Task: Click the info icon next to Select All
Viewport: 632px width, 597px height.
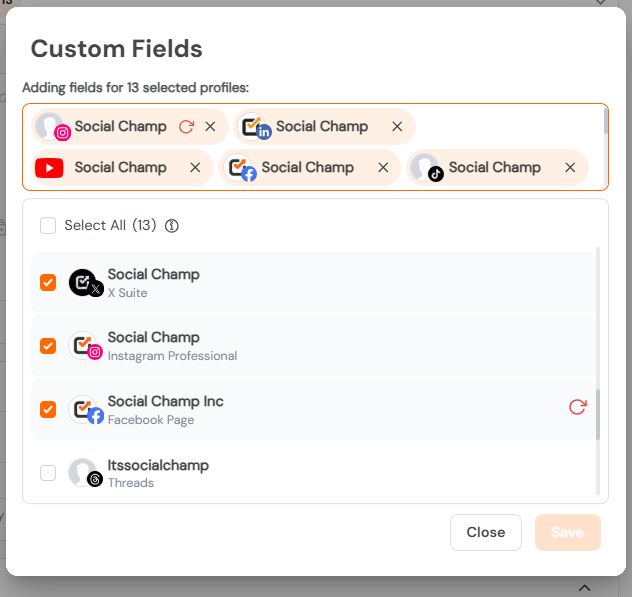Action: [172, 225]
